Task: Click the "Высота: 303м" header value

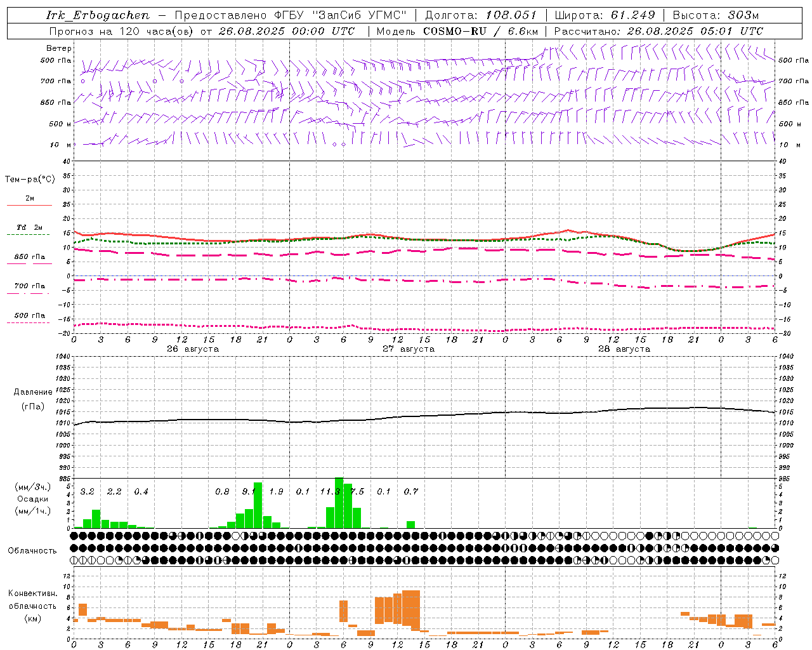Action: 716,15
